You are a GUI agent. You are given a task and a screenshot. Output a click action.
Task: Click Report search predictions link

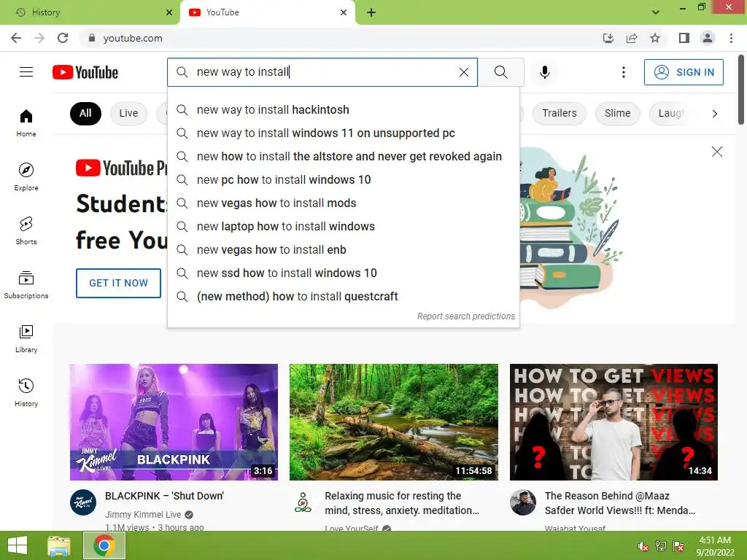[466, 316]
